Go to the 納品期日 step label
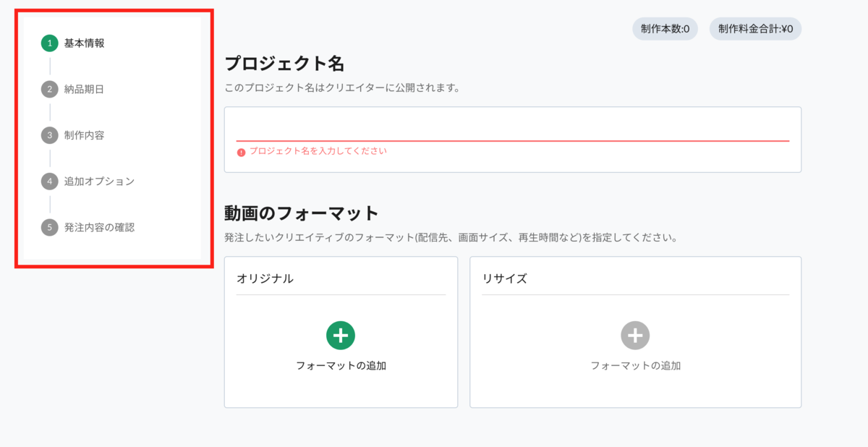This screenshot has width=868, height=447. click(x=84, y=90)
